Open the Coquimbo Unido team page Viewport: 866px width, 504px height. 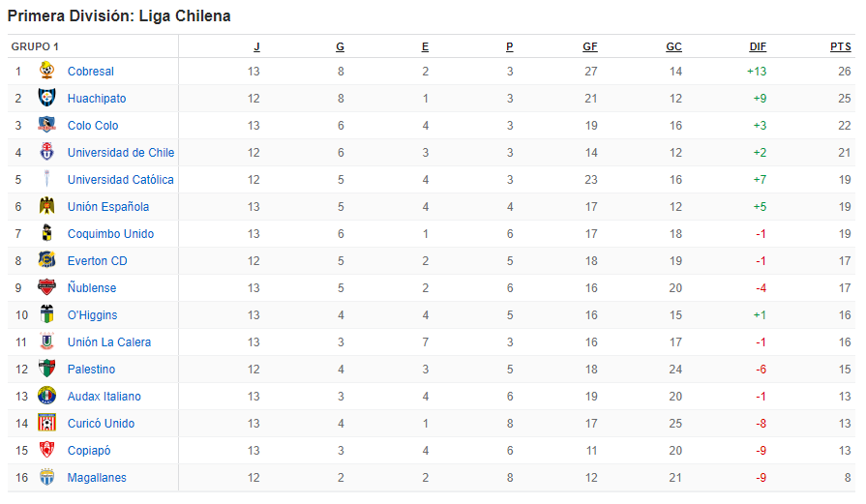pyautogui.click(x=110, y=233)
